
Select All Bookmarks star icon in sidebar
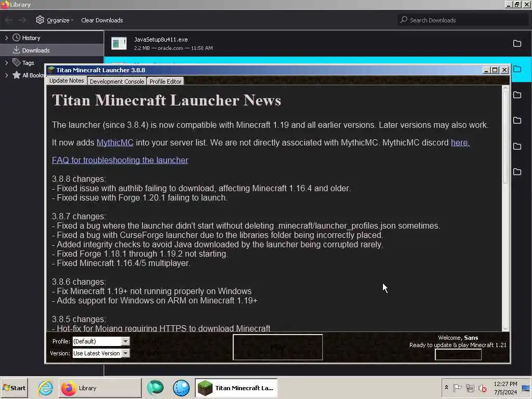pyautogui.click(x=16, y=75)
